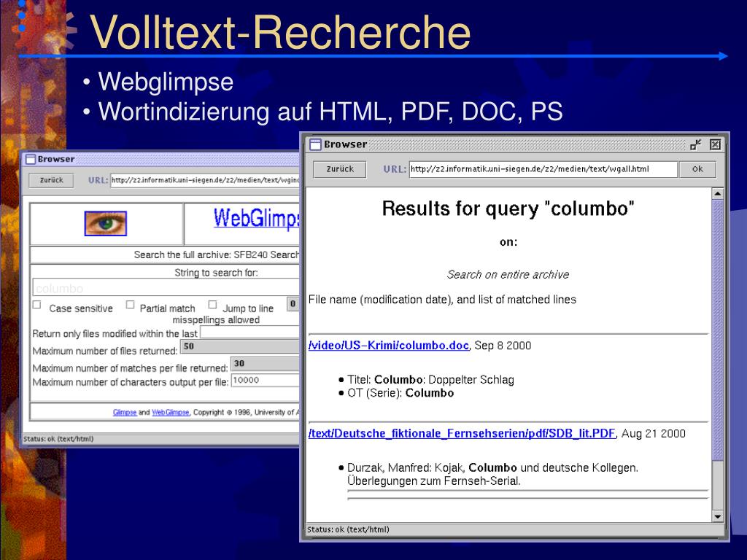Go back with Zurück in the back Browser

click(x=51, y=180)
